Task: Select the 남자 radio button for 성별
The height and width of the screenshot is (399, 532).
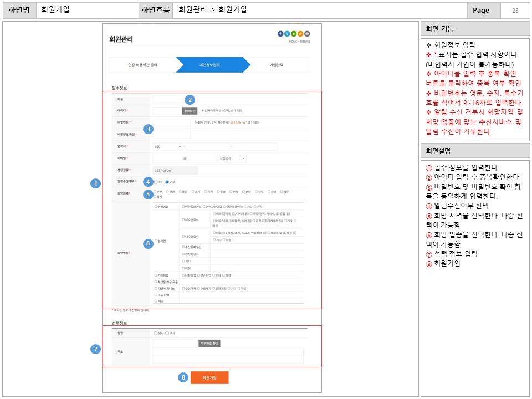Action: point(156,333)
